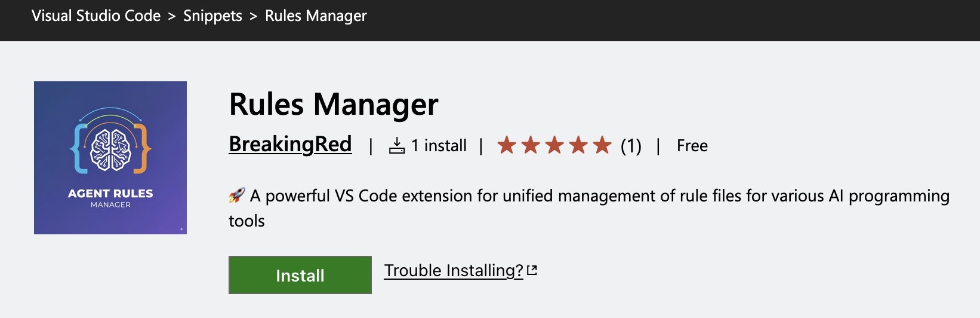
Task: Click the Visual Studio Code breadcrumb link
Action: coord(96,16)
